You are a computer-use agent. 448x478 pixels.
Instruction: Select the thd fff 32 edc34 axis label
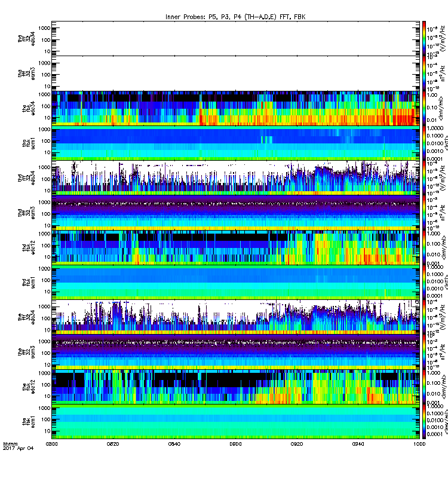click(26, 178)
